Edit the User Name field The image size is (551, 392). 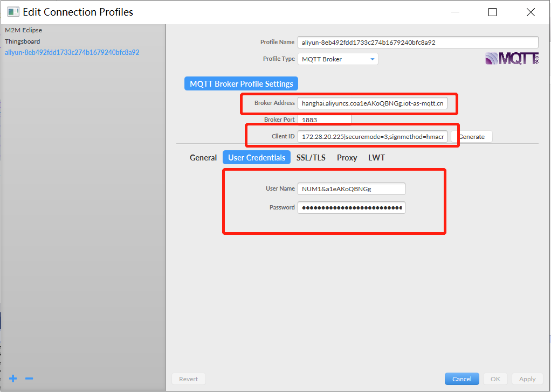pos(352,189)
